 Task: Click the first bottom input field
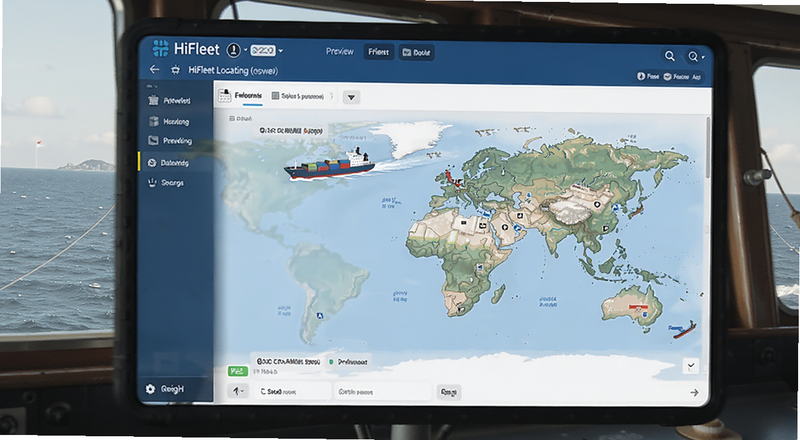pos(292,392)
